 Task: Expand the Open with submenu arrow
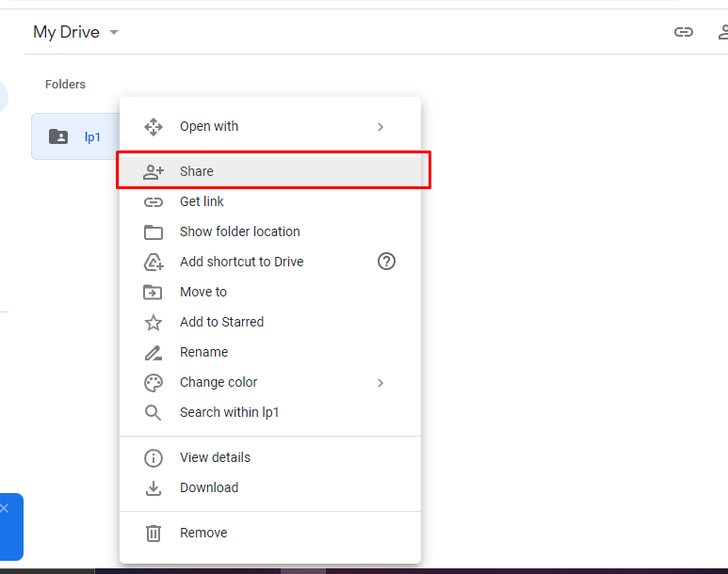[380, 127]
